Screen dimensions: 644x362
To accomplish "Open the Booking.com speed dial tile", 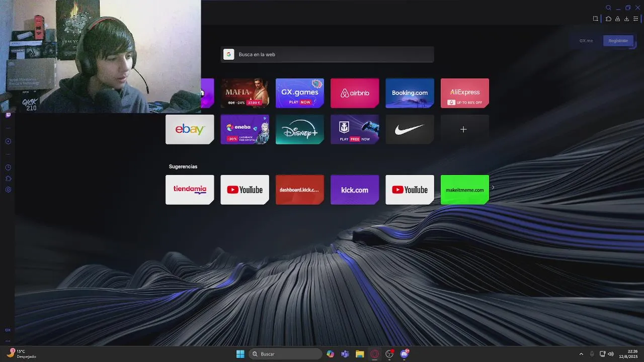I will [x=410, y=93].
